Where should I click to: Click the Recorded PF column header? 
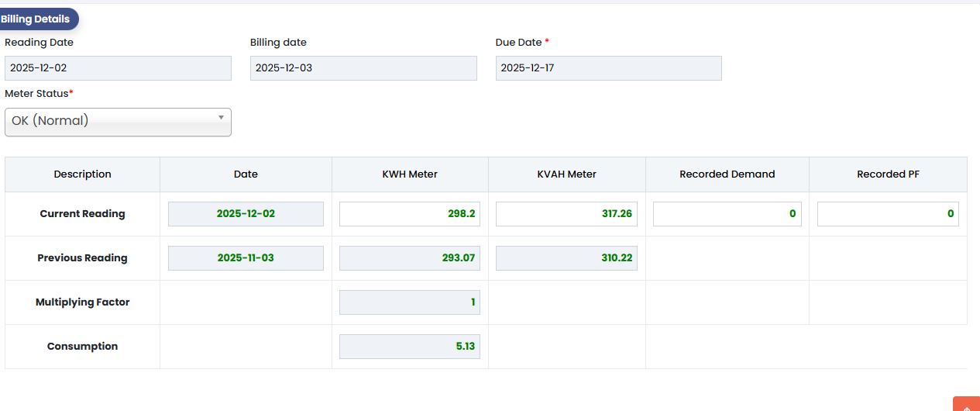888,174
